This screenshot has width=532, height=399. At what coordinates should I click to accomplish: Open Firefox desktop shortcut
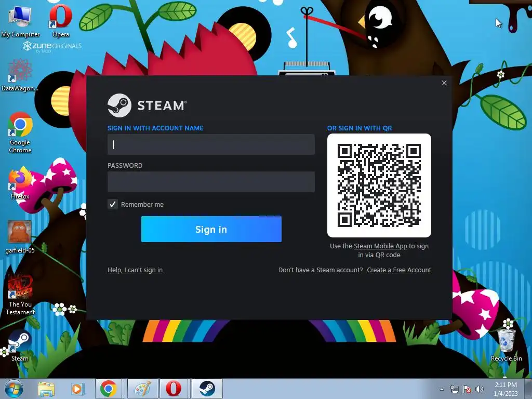(20, 183)
